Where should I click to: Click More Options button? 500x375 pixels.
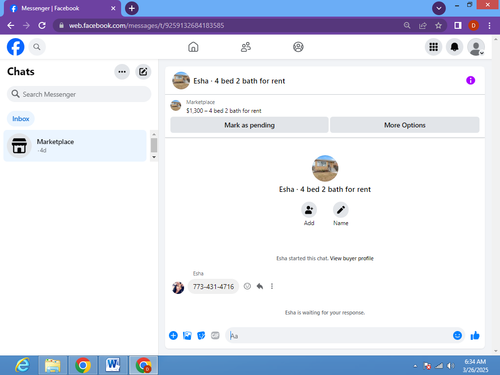coord(405,125)
